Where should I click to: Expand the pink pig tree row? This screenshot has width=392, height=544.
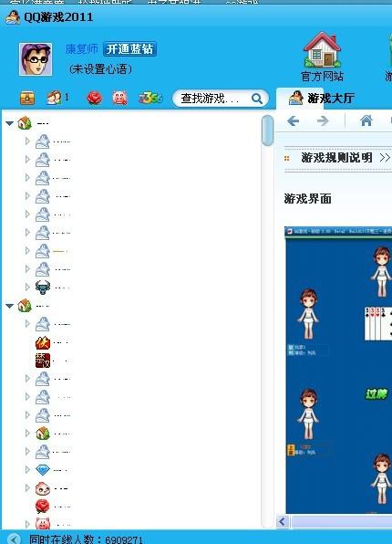point(27,524)
